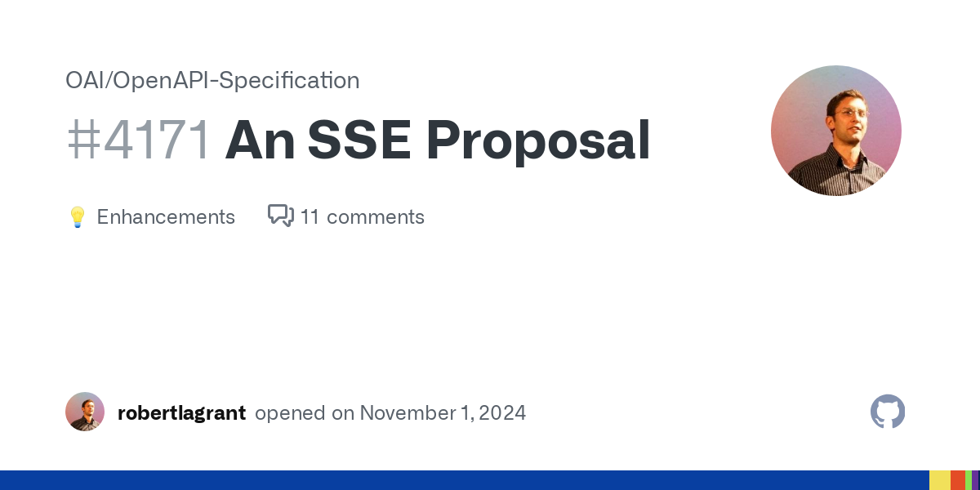
Task: Click the yellow segment of language bar
Action: coord(940,480)
